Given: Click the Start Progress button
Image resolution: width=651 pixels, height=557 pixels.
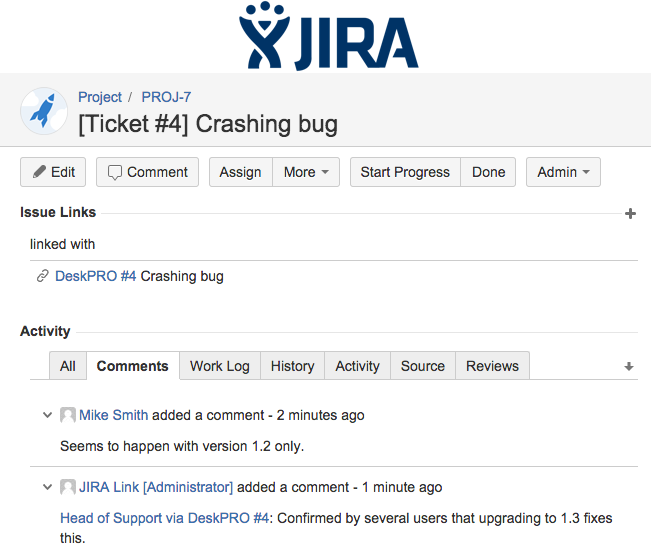Looking at the screenshot, I should point(405,172).
